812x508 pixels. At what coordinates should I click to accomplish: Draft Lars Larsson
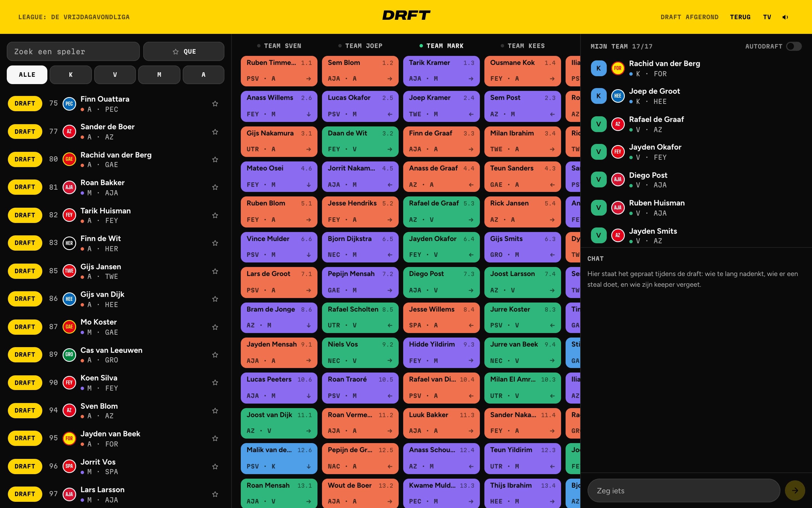[x=25, y=494]
